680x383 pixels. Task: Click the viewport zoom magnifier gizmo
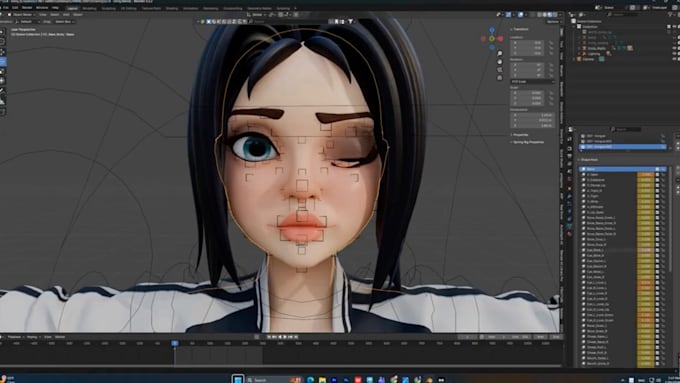coord(500,53)
